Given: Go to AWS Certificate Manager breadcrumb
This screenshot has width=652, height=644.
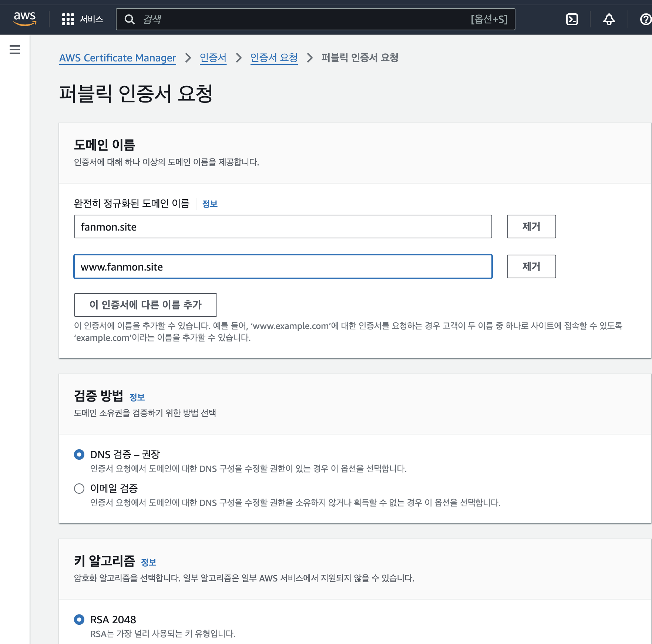Looking at the screenshot, I should coord(118,58).
